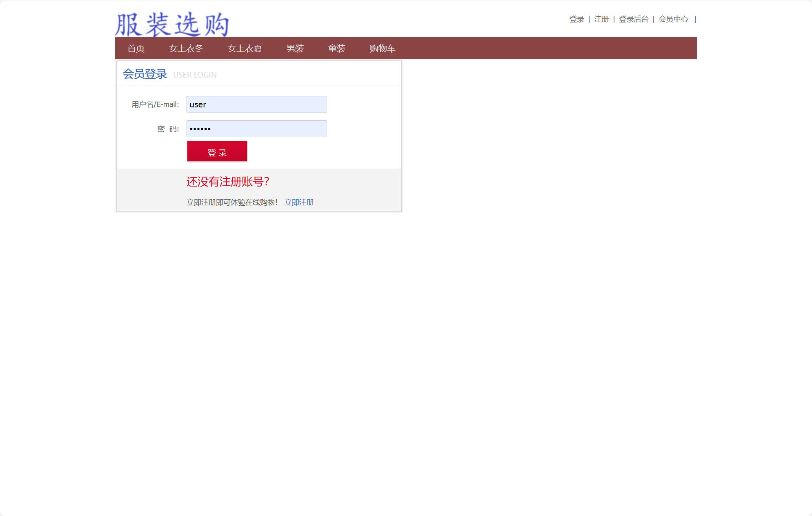Open the 童装 category page
Image resolution: width=812 pixels, height=516 pixels.
point(336,49)
